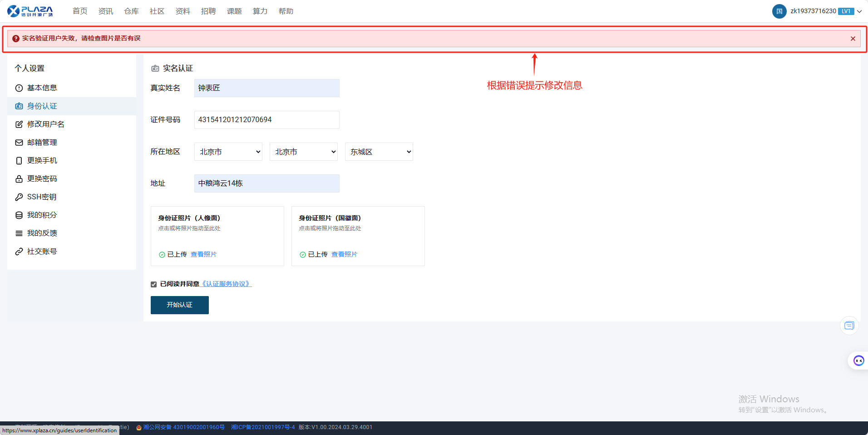Click the SSH密钥 key icon

tap(19, 197)
